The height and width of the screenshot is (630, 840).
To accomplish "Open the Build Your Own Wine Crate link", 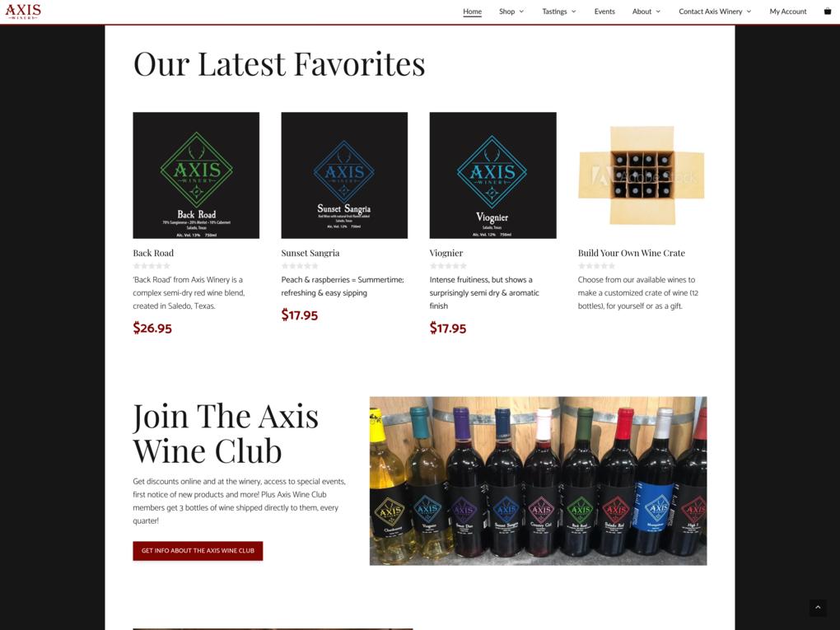I will point(631,253).
